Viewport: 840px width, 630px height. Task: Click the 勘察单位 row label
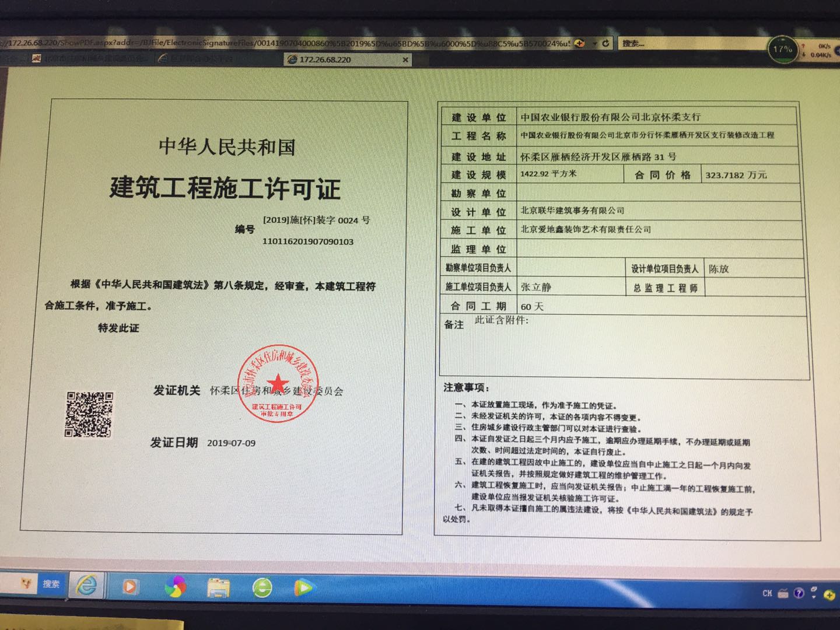tap(478, 193)
